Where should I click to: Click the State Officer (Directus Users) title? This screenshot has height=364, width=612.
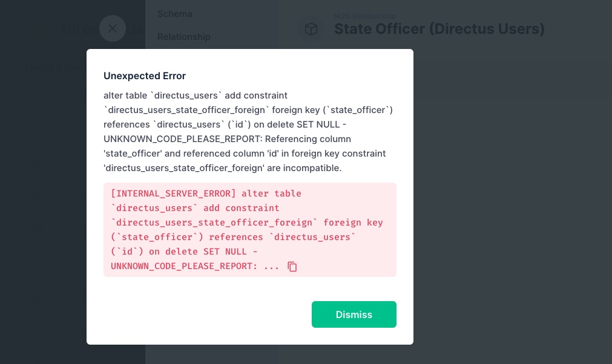tap(440, 29)
